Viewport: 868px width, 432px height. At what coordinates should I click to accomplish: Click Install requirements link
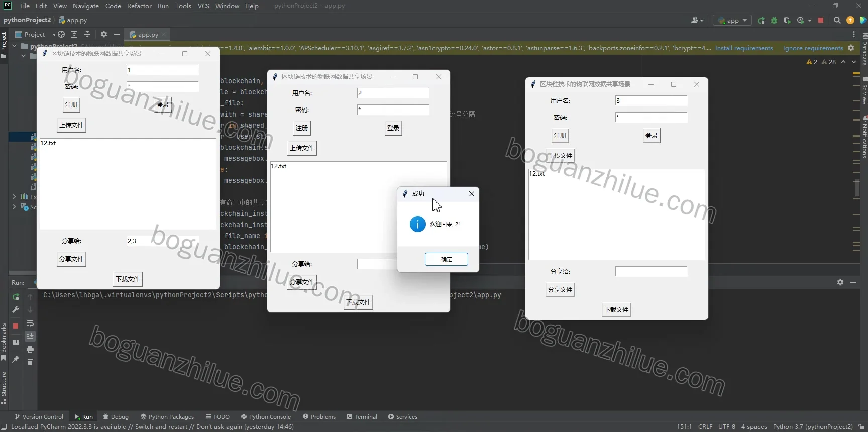click(x=744, y=48)
